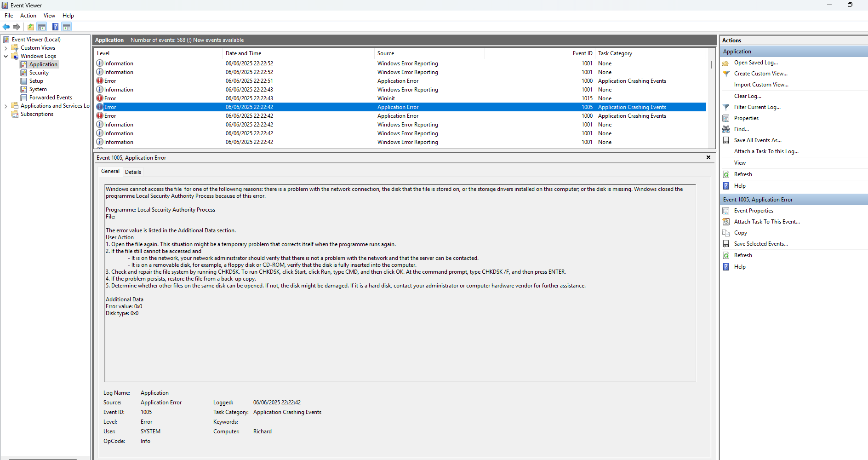The image size is (868, 460).
Task: Click the Event Viewer title bar icon
Action: click(5, 5)
